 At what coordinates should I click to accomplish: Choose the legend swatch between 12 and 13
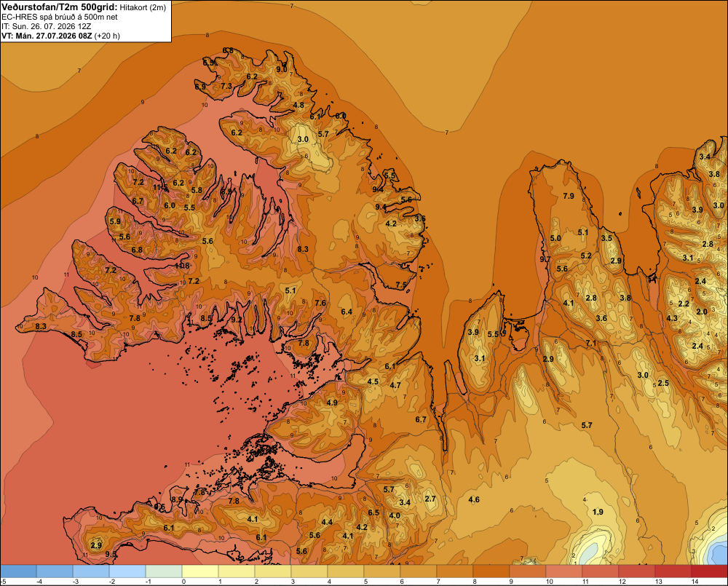tap(636, 571)
